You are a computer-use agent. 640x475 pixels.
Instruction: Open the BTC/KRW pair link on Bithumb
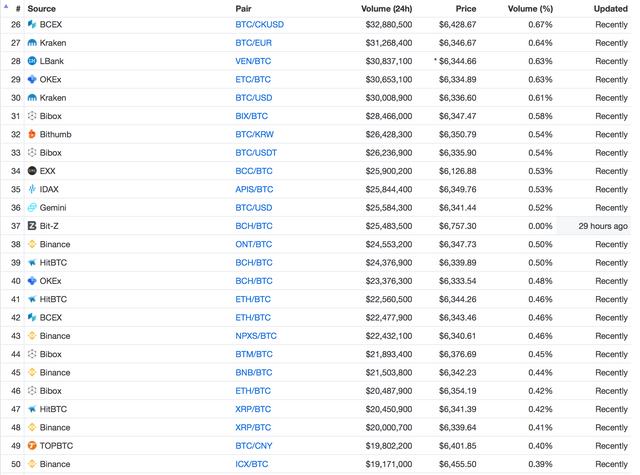(x=255, y=134)
